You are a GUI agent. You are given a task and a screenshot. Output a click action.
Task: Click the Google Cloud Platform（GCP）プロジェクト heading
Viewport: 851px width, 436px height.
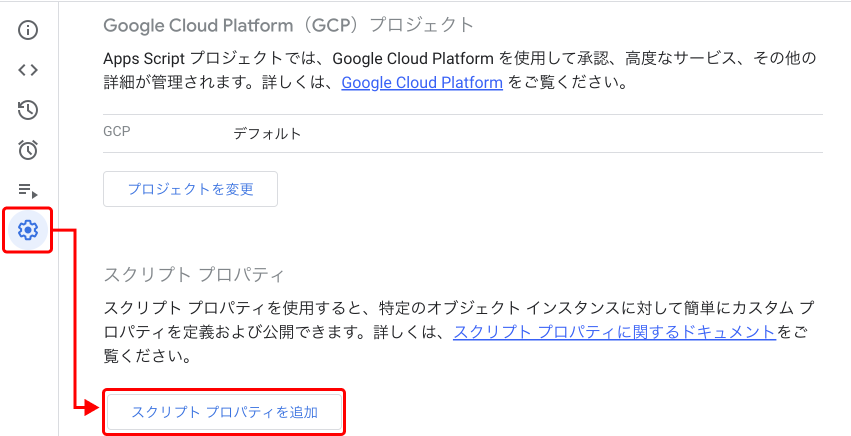point(288,25)
